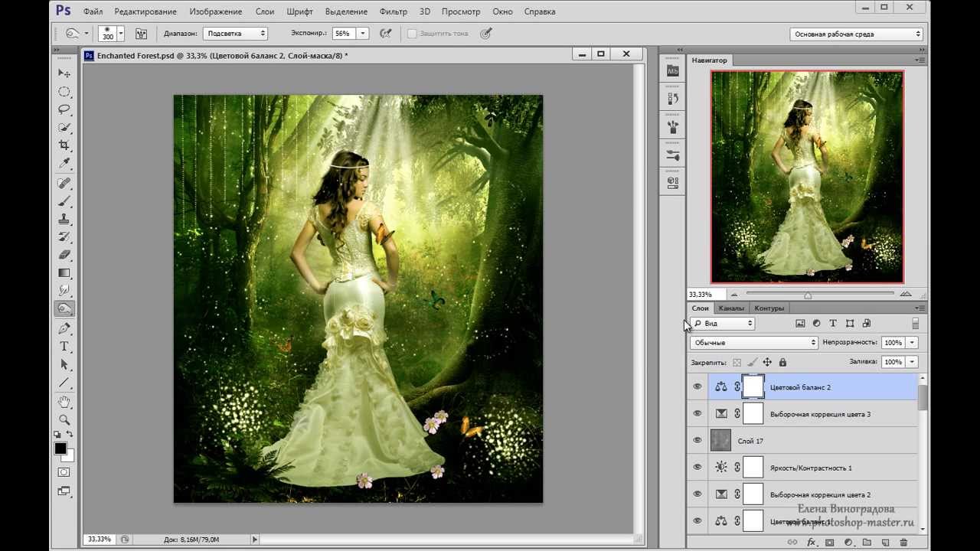Toggle the brush panel icon in options bar
This screenshot has height=551, width=980.
[x=141, y=34]
